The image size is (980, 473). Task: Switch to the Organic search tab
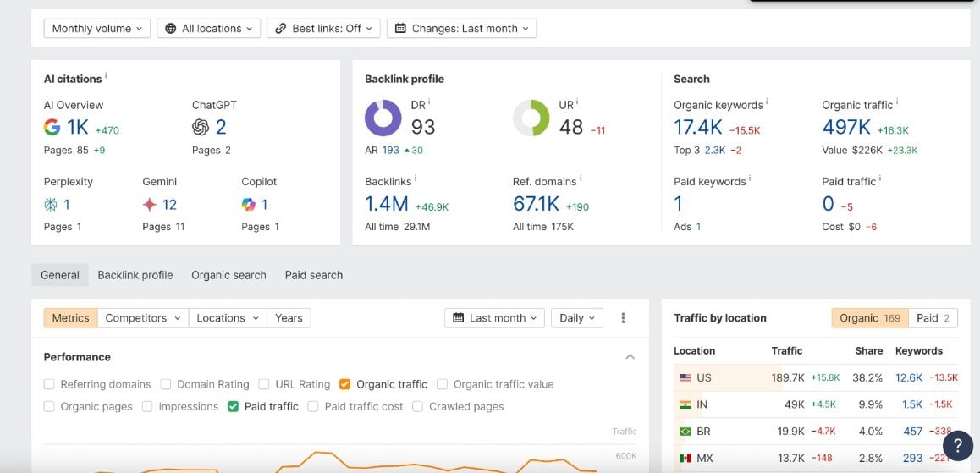click(x=228, y=275)
